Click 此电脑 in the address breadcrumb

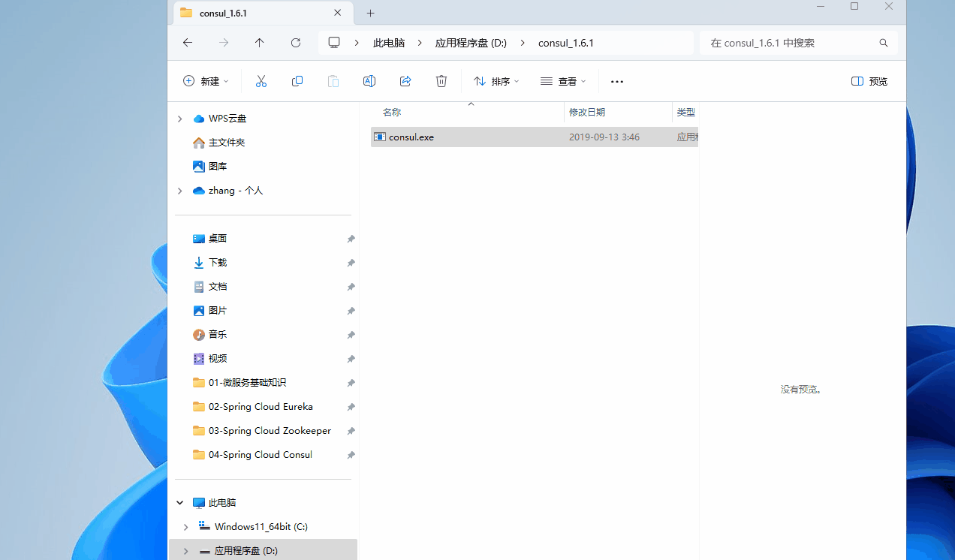389,43
